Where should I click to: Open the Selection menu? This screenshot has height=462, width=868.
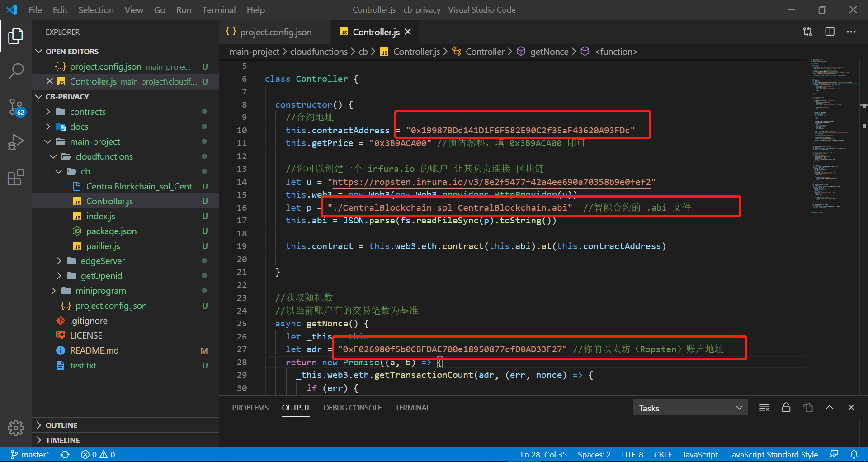point(96,9)
